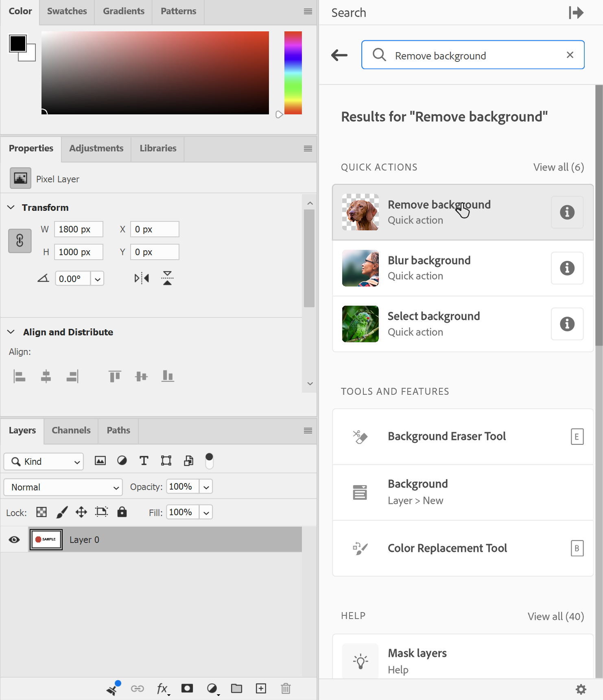603x700 pixels.
Task: Lock transparent pixels
Action: [x=42, y=512]
